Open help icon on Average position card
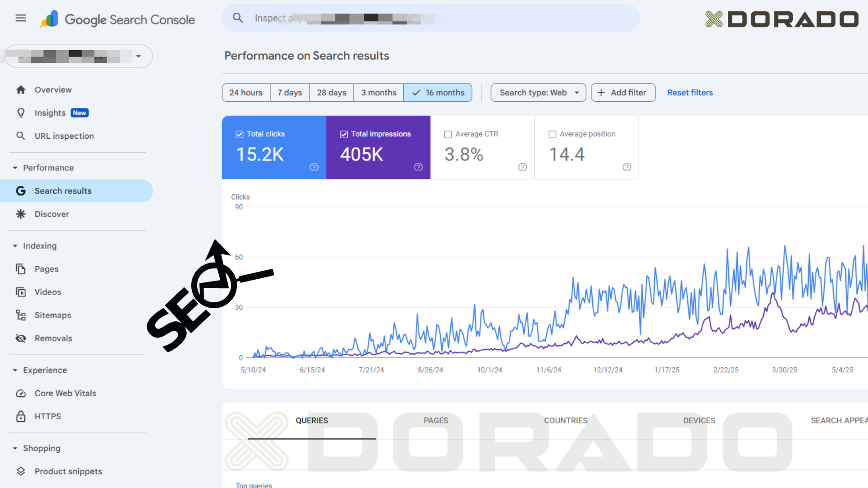Viewport: 868px width, 488px height. point(627,167)
